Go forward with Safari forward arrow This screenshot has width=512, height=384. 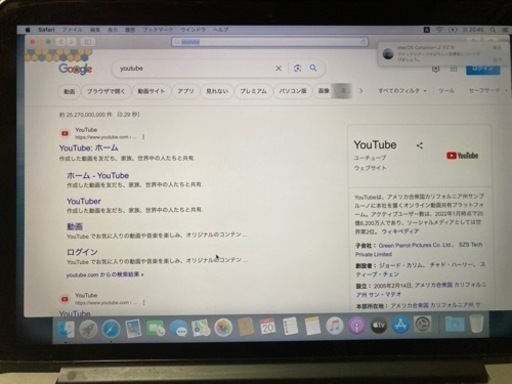[71, 42]
